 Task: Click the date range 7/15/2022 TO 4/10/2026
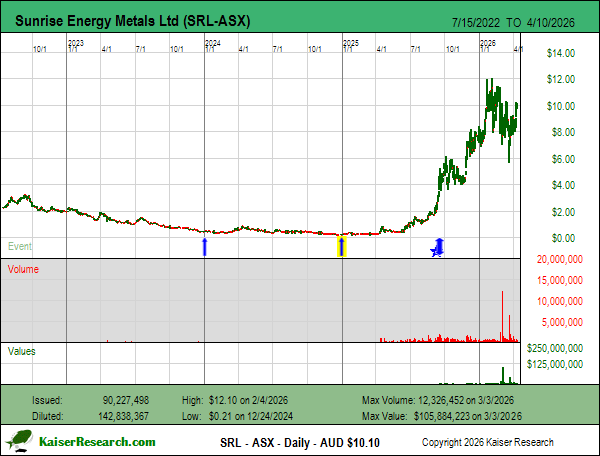coord(513,23)
